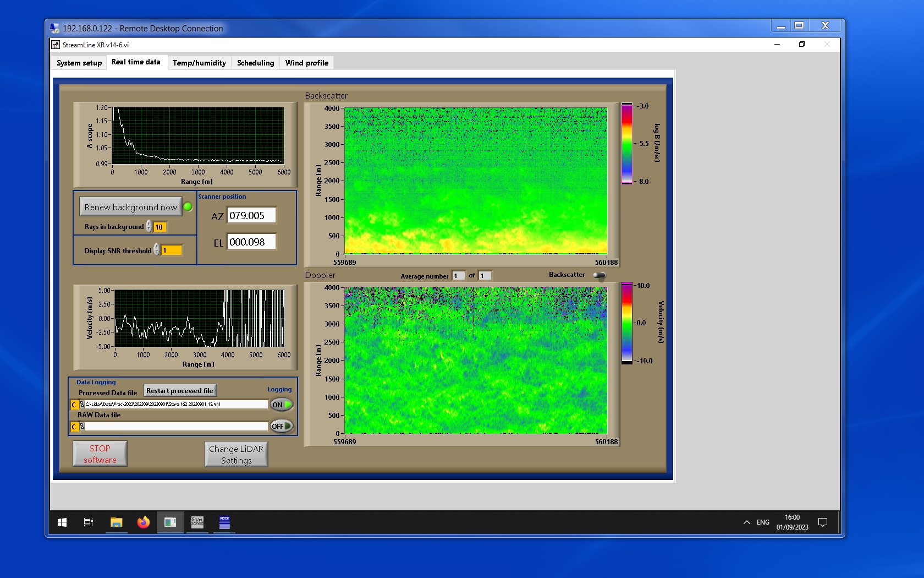Click the Windows Start button
The height and width of the screenshot is (578, 924).
(62, 522)
